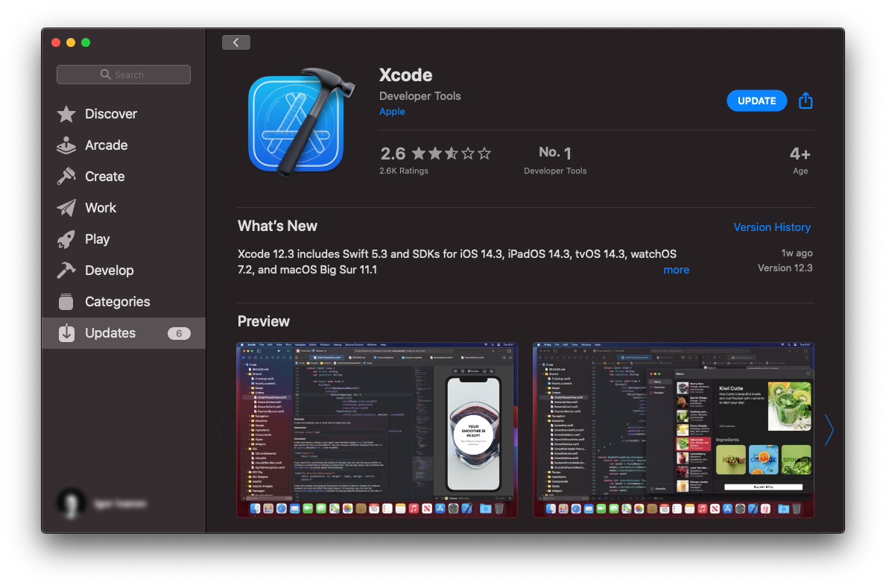The height and width of the screenshot is (588, 886).
Task: Click the UPDATE button for Xcode
Action: (x=756, y=100)
